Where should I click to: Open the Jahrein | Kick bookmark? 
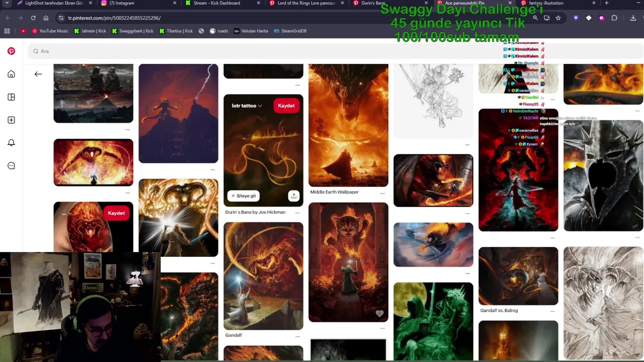(x=90, y=31)
